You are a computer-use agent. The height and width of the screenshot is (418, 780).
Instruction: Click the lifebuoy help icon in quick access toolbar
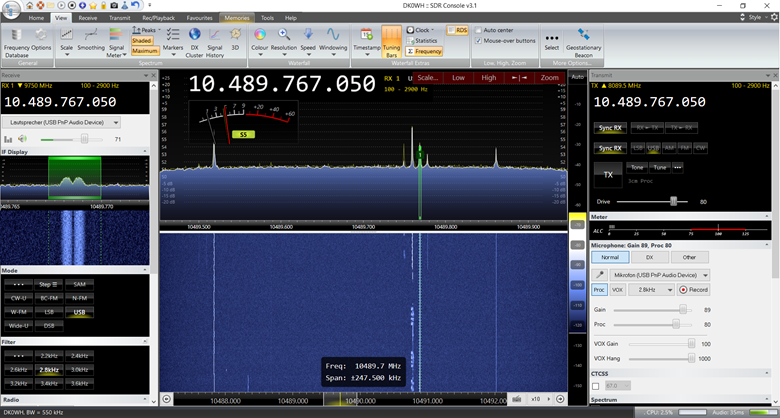click(x=41, y=5)
